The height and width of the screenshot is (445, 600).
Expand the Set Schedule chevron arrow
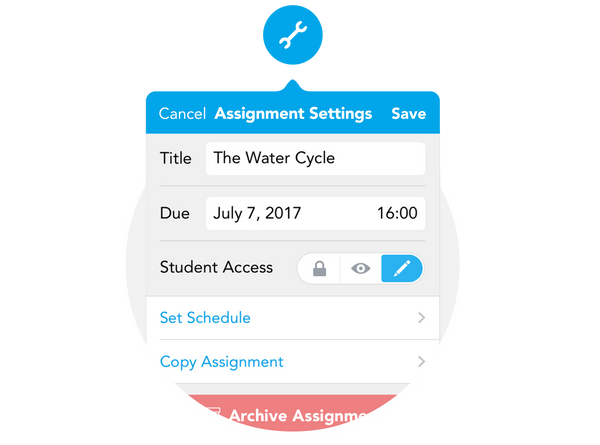coord(421,318)
